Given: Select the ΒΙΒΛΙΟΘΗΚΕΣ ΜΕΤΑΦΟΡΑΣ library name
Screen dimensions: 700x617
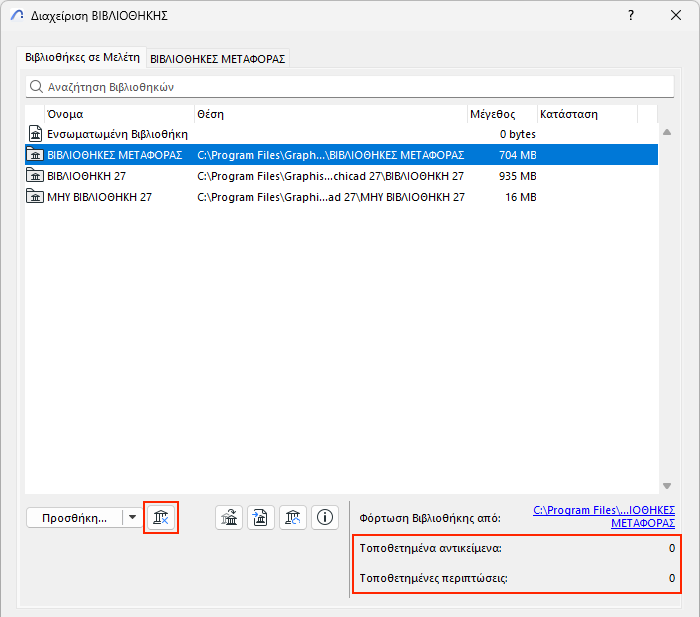Looking at the screenshot, I should 115,155.
